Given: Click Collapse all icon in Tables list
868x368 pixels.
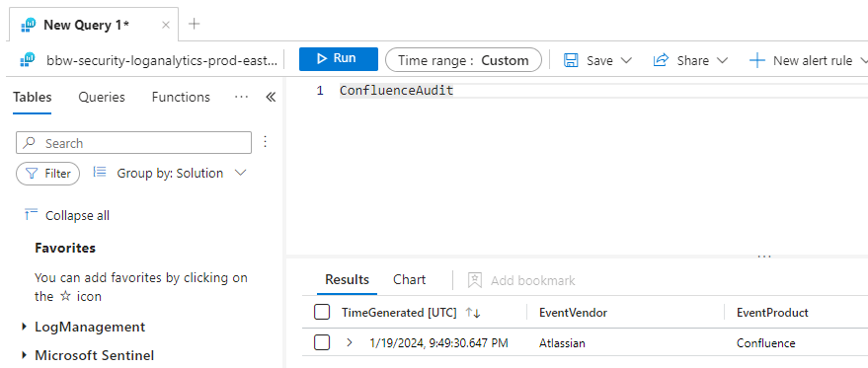Looking at the screenshot, I should (x=31, y=214).
